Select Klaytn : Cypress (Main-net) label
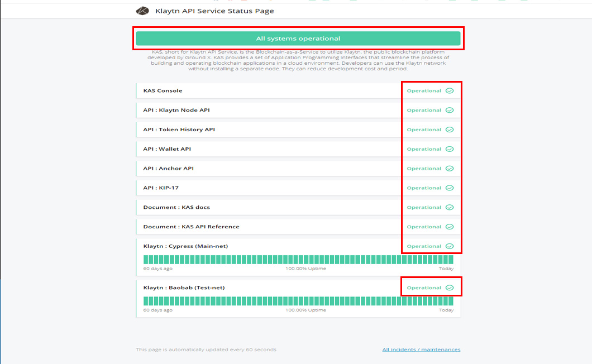 pyautogui.click(x=185, y=246)
